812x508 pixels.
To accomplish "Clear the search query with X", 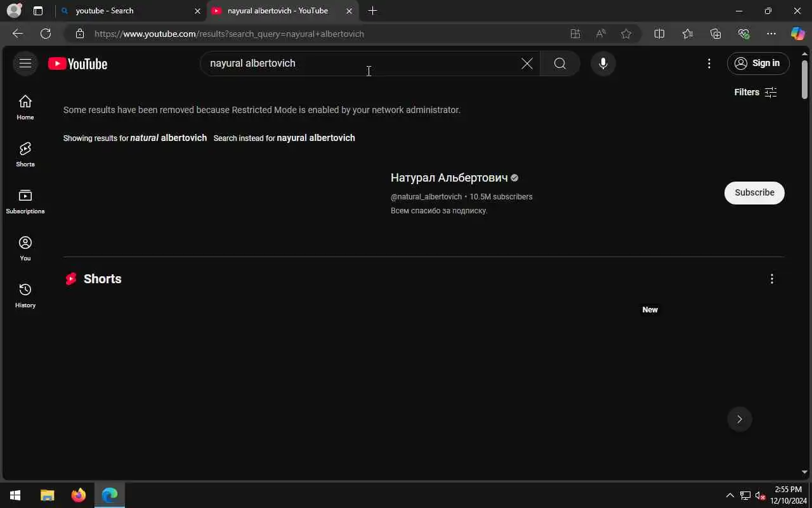I will pyautogui.click(x=527, y=63).
